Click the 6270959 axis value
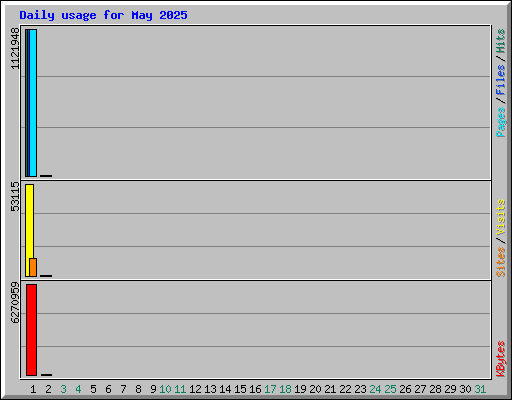 coord(15,303)
